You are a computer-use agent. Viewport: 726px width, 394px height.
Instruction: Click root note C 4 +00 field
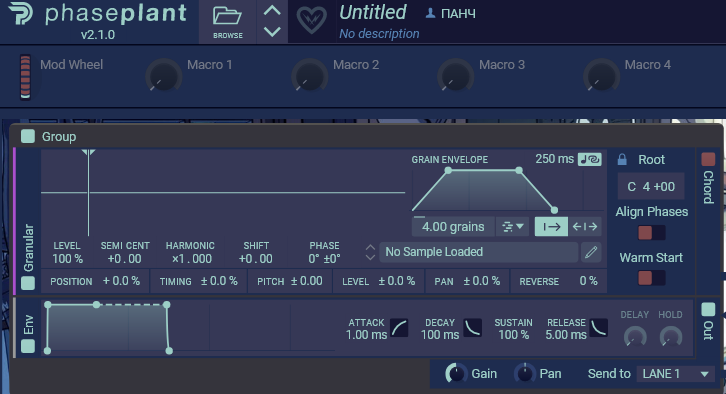point(651,187)
